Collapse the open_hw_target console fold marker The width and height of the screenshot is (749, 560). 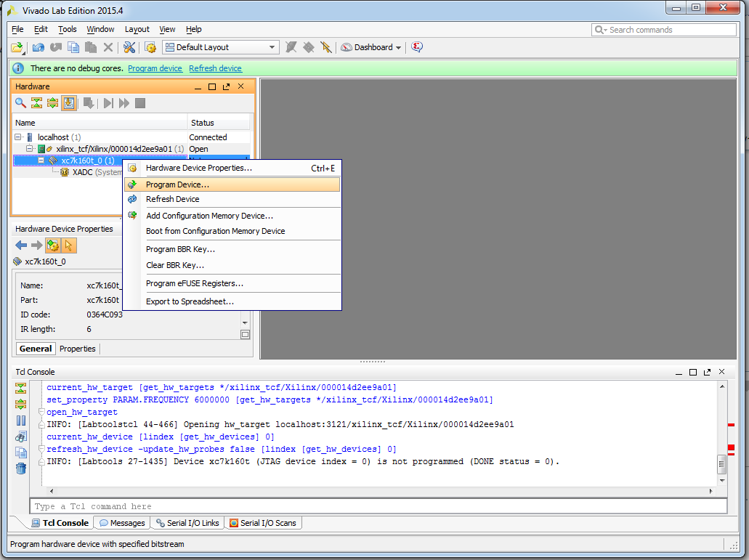click(41, 412)
